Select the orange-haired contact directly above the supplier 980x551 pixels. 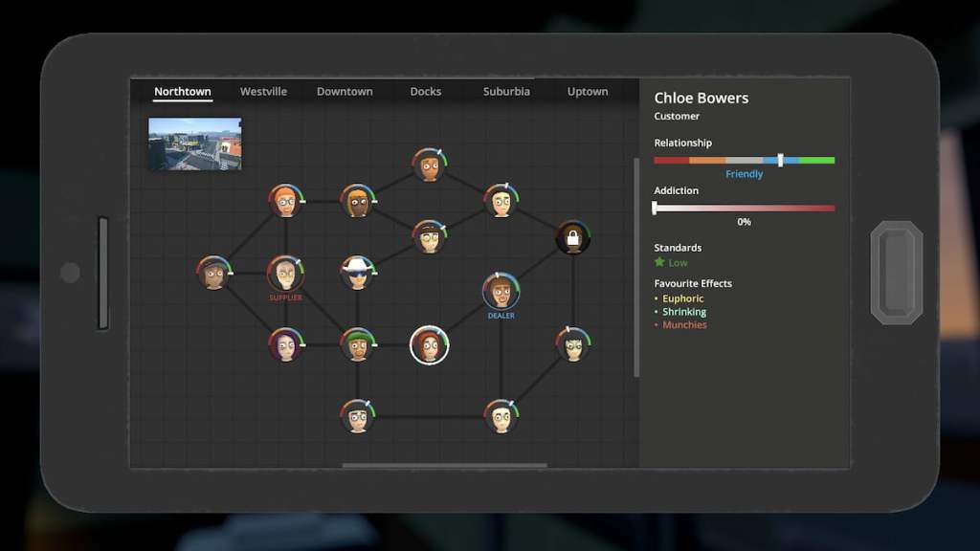[x=285, y=201]
